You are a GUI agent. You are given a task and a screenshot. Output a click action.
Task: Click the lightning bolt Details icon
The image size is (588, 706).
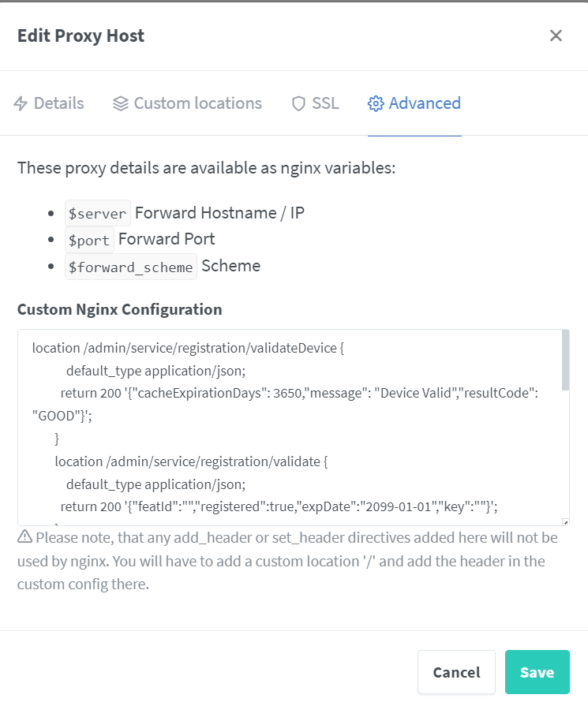21,103
